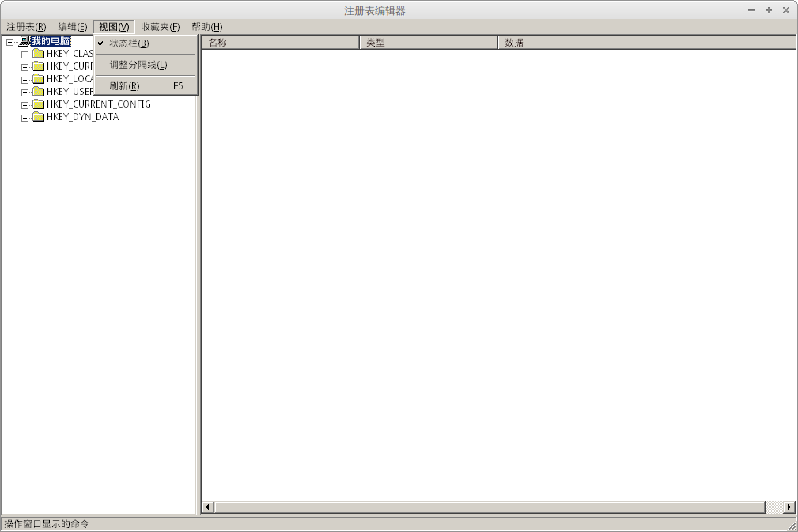Viewport: 798px width, 532px height.
Task: Click the horizontal scrollbar thumb
Action: [x=490, y=507]
